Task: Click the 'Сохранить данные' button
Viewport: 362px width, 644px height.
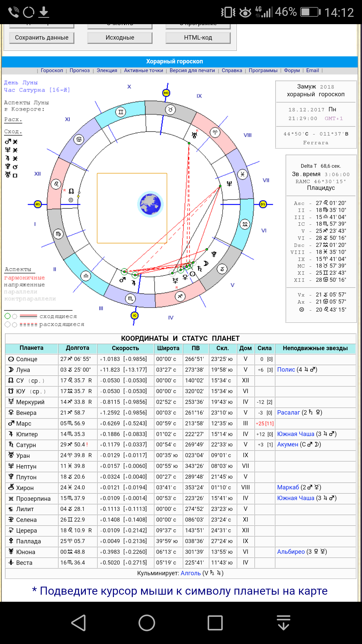Action: tap(42, 38)
